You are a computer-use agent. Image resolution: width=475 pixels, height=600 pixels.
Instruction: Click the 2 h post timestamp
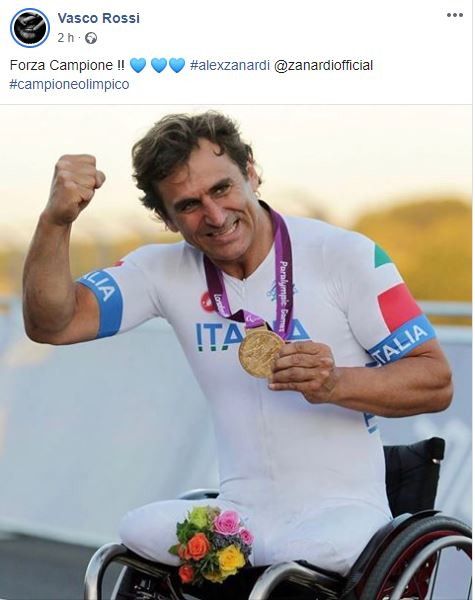[x=65, y=38]
